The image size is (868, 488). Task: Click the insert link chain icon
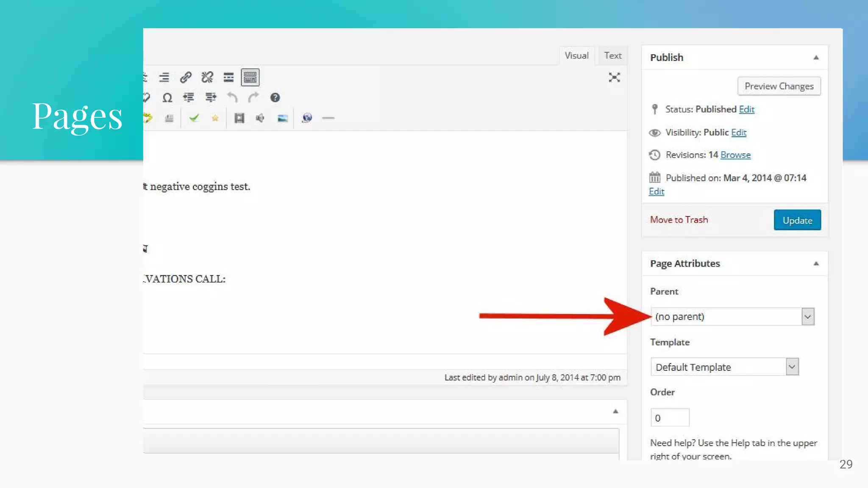186,77
